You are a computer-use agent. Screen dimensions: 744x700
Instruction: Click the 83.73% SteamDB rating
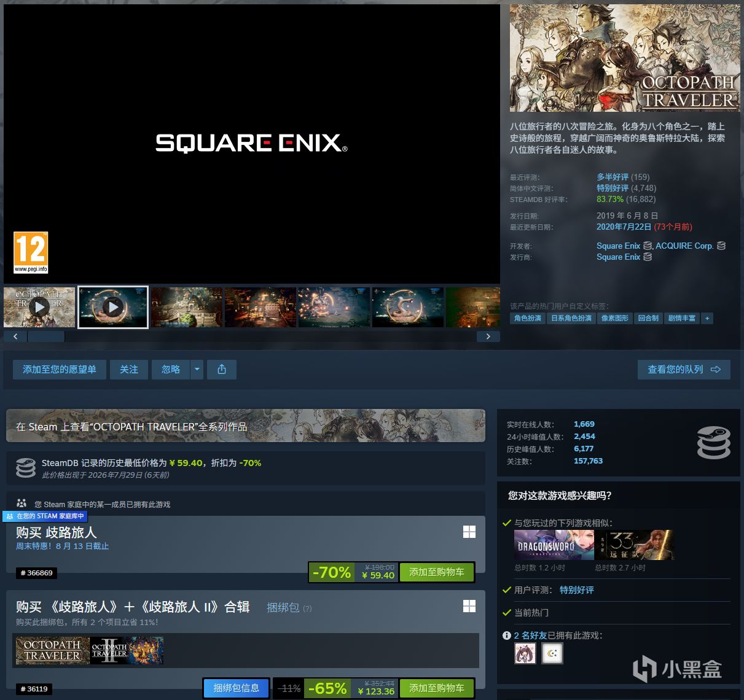tap(610, 199)
